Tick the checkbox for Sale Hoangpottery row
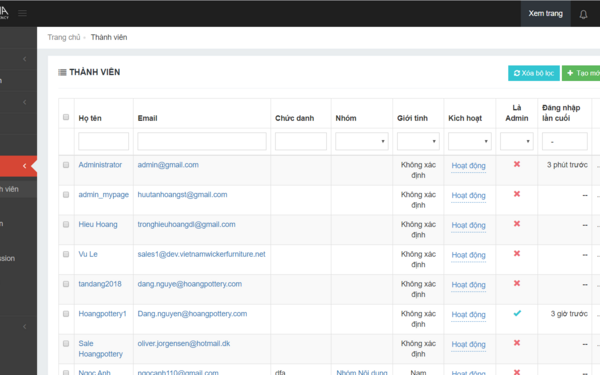 (x=66, y=344)
